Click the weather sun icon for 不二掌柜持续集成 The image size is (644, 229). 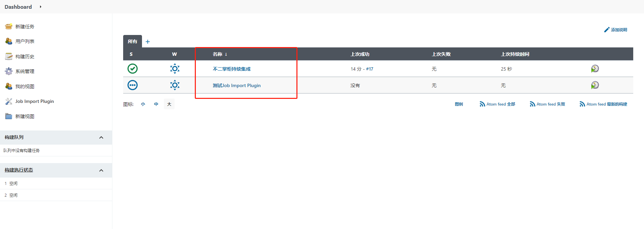(175, 69)
